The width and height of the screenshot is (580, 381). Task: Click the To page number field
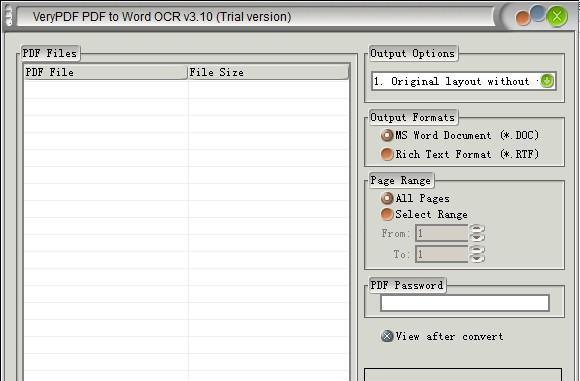pyautogui.click(x=442, y=254)
